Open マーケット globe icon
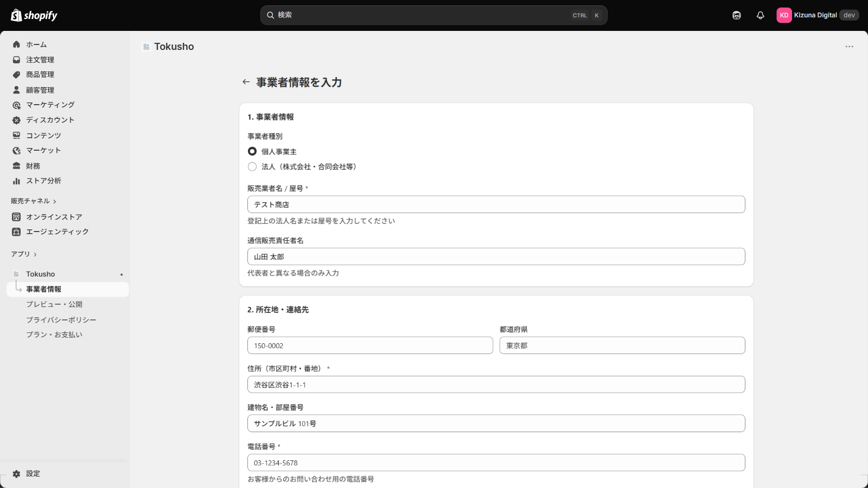This screenshot has height=488, width=868. point(16,151)
